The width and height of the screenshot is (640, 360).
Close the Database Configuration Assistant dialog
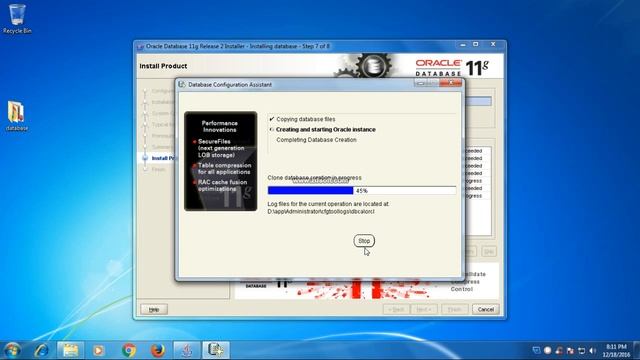click(451, 83)
